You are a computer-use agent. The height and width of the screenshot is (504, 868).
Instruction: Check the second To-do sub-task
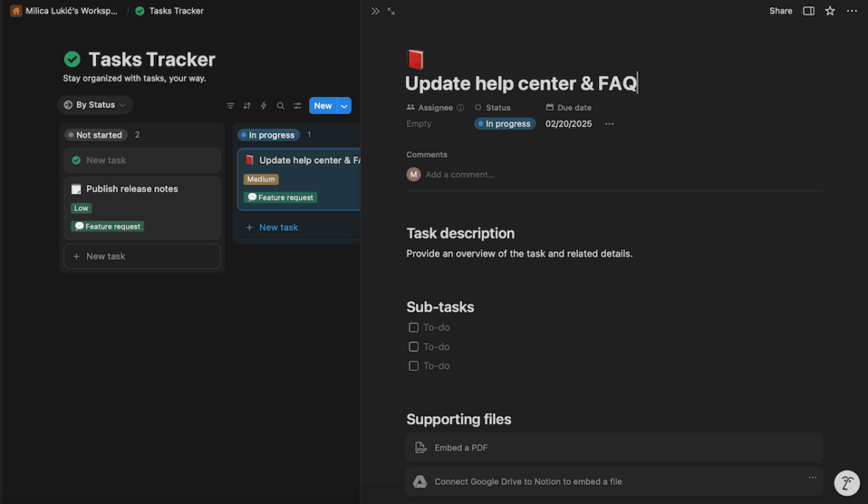(414, 346)
